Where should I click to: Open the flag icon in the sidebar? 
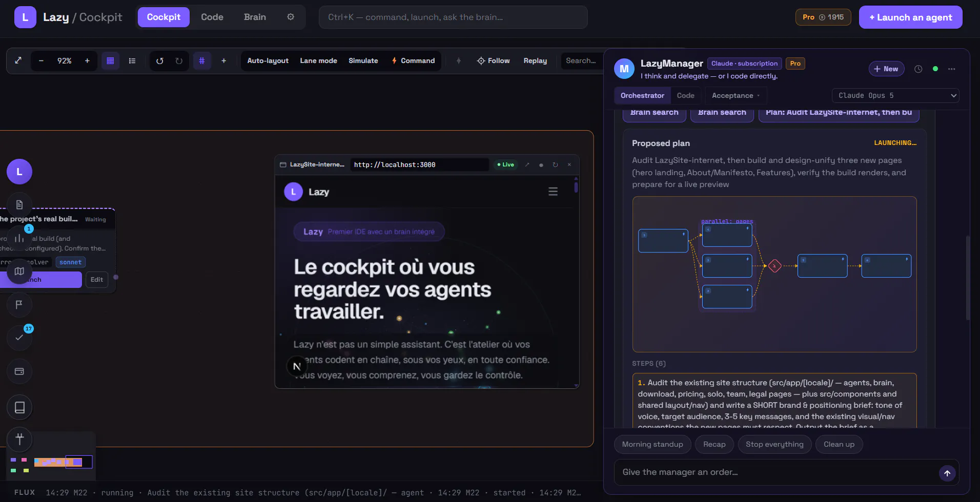19,305
